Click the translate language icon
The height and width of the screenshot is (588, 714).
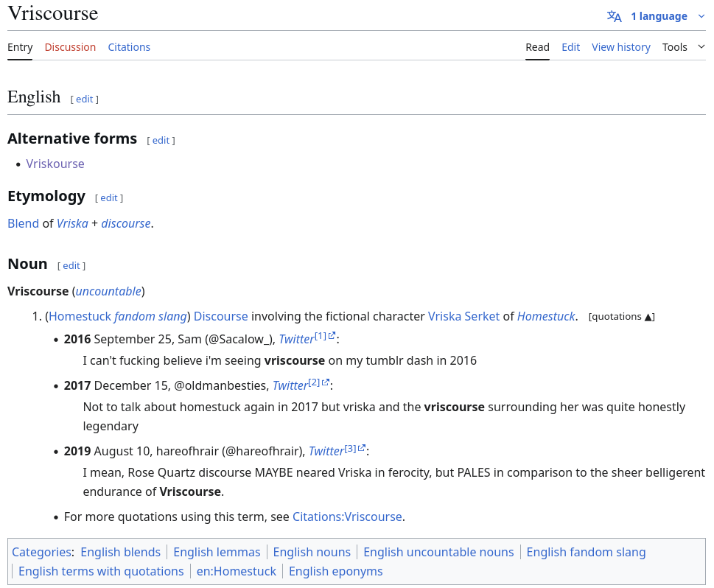pyautogui.click(x=614, y=16)
